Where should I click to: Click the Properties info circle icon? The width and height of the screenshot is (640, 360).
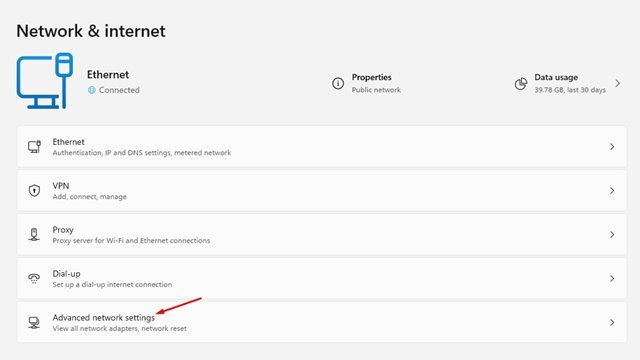click(x=338, y=83)
